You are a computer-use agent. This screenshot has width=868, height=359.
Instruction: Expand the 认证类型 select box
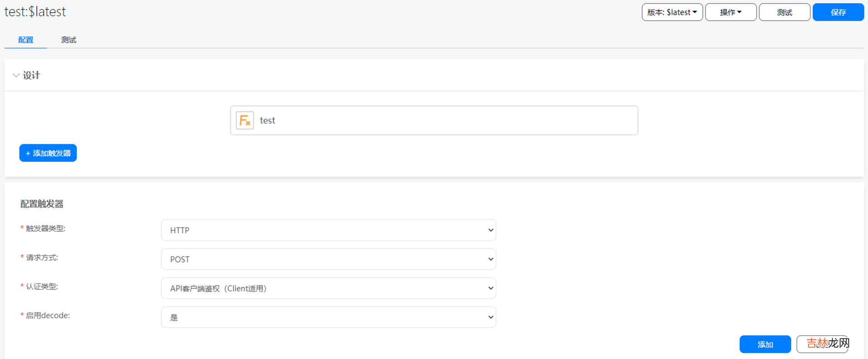click(328, 288)
